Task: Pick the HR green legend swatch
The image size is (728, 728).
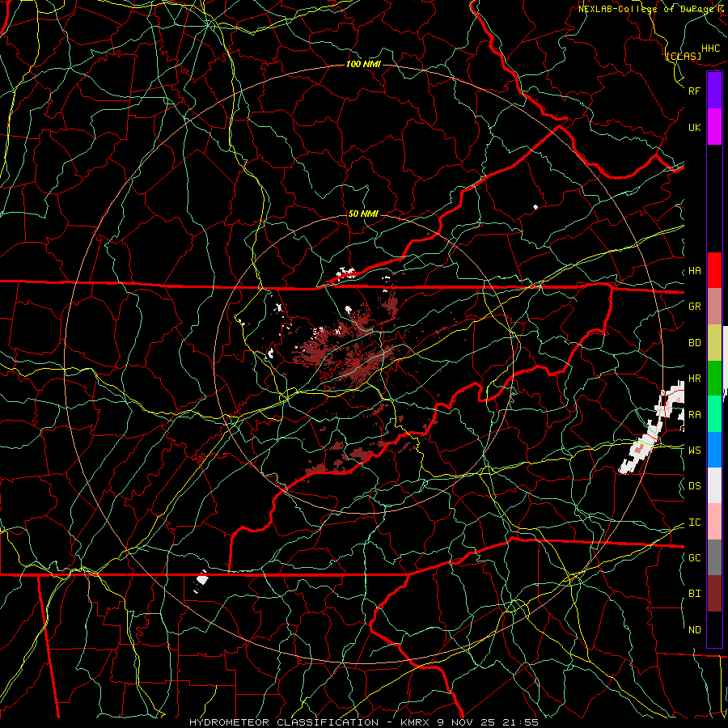Action: pyautogui.click(x=714, y=379)
